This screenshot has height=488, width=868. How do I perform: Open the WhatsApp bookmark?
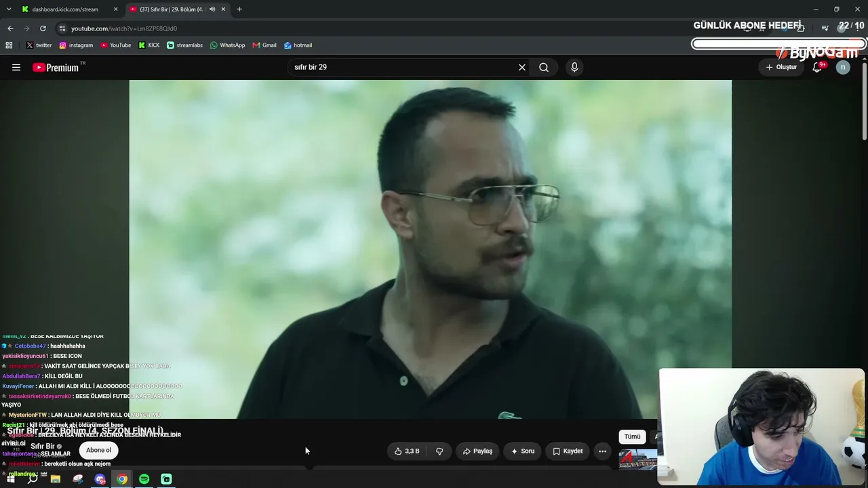(227, 45)
